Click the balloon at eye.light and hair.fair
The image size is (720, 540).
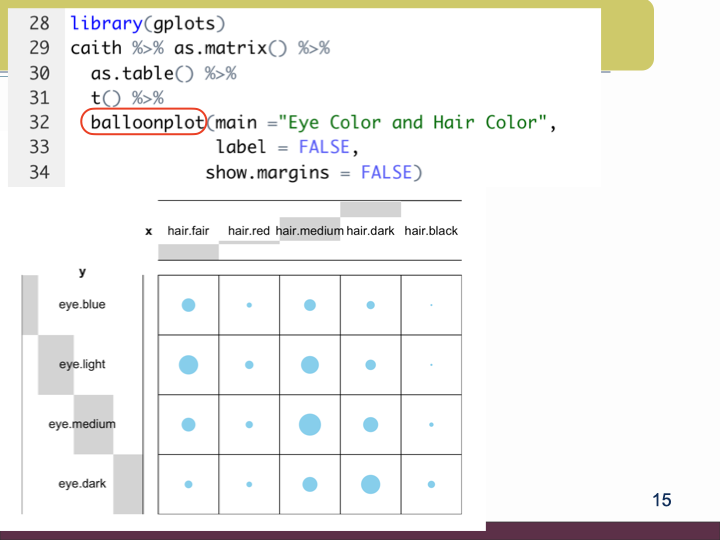[188, 365]
